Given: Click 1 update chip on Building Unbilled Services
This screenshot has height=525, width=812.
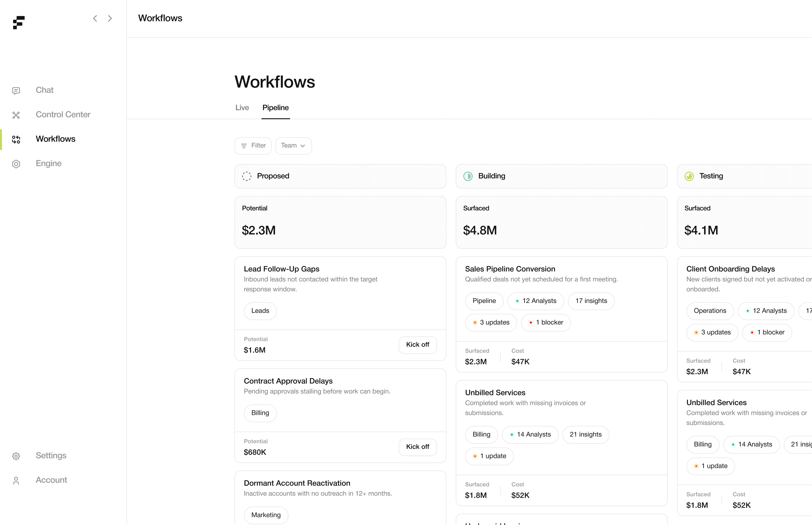Looking at the screenshot, I should pos(489,456).
